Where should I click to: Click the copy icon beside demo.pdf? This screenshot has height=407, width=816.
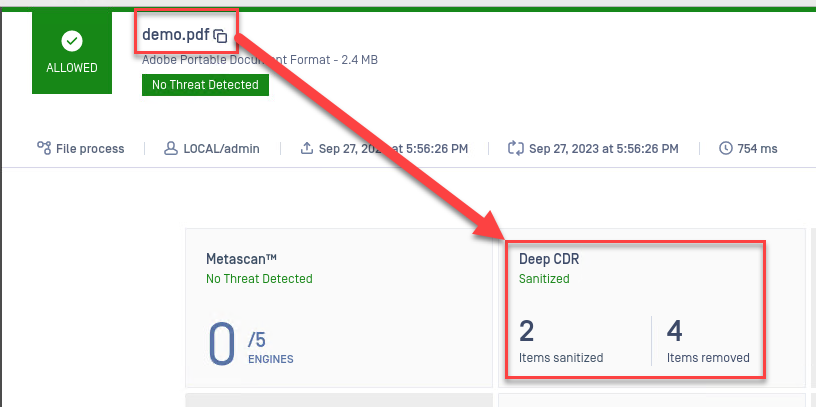221,37
